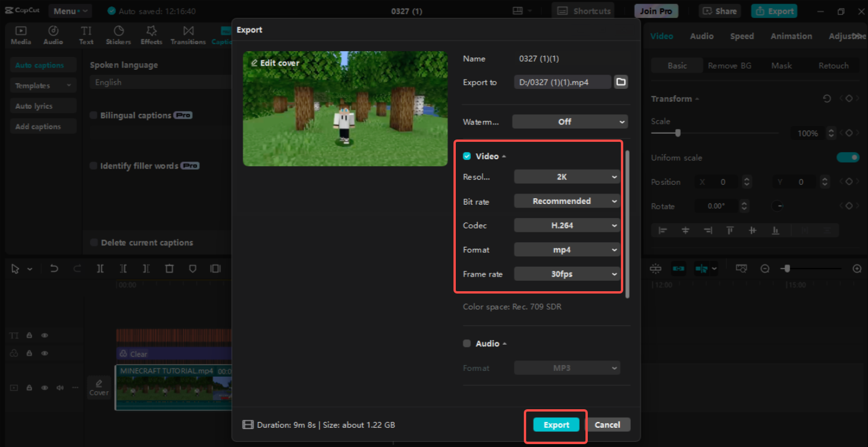Image resolution: width=868 pixels, height=447 pixels.
Task: Disable Uniform scale toggle
Action: coord(848,157)
